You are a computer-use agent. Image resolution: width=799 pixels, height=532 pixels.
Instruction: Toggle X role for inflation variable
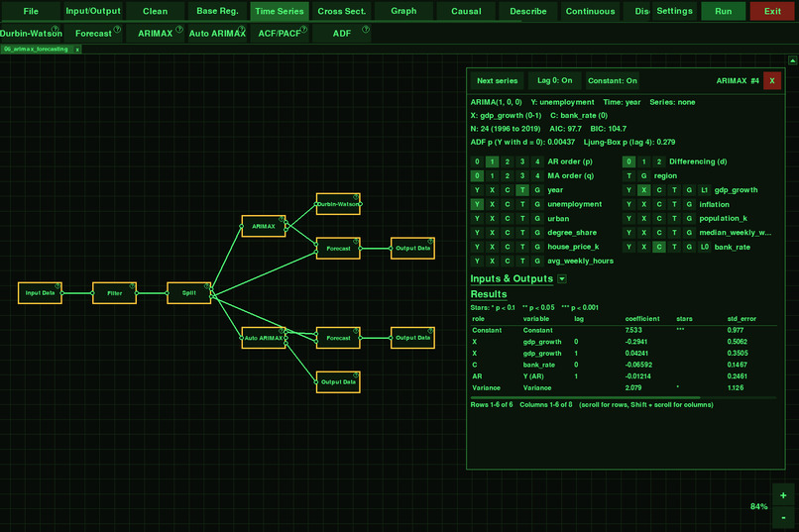pyautogui.click(x=643, y=204)
